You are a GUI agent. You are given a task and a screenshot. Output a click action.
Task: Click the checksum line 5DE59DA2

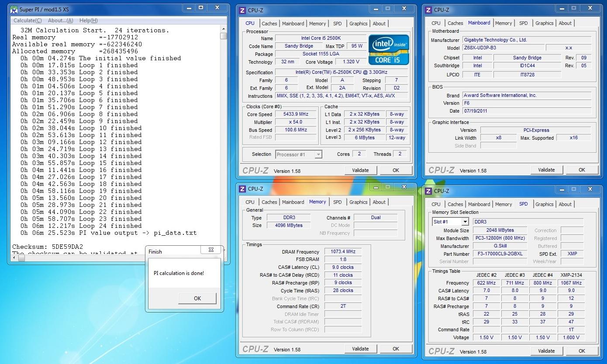click(x=48, y=247)
